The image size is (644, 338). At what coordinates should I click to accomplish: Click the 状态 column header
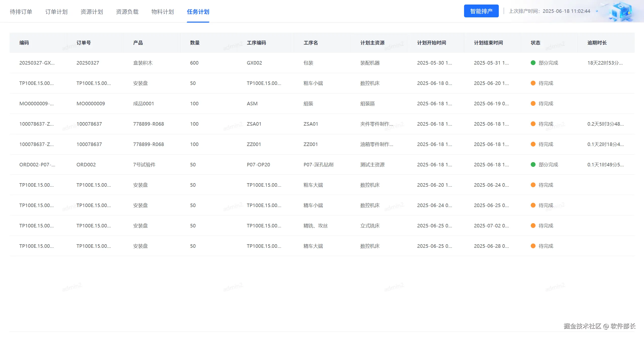click(x=535, y=43)
